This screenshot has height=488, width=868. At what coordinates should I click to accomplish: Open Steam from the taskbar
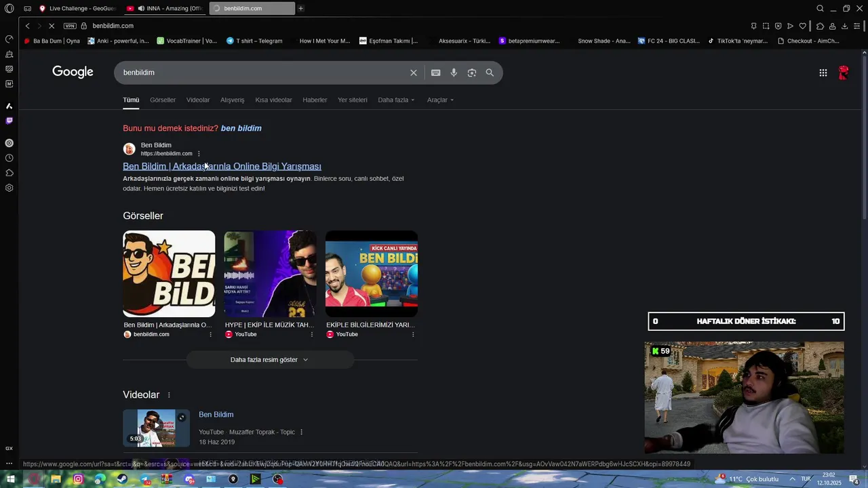pos(122,479)
